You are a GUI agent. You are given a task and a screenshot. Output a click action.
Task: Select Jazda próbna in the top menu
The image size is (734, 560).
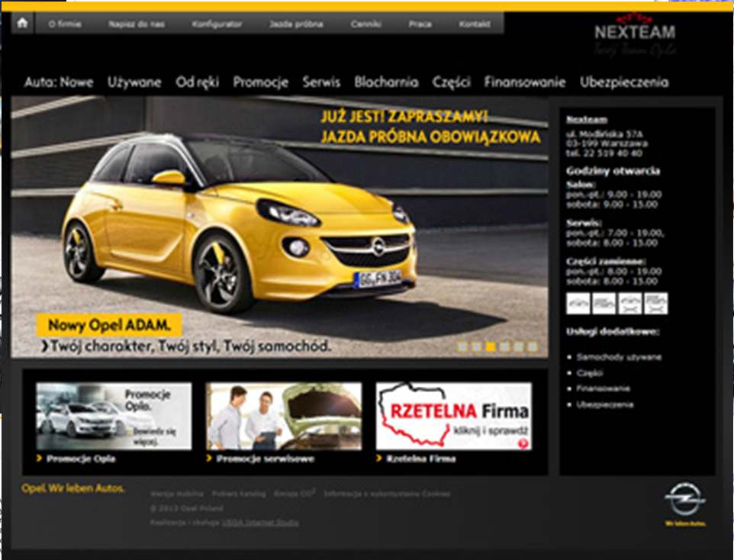pos(296,24)
